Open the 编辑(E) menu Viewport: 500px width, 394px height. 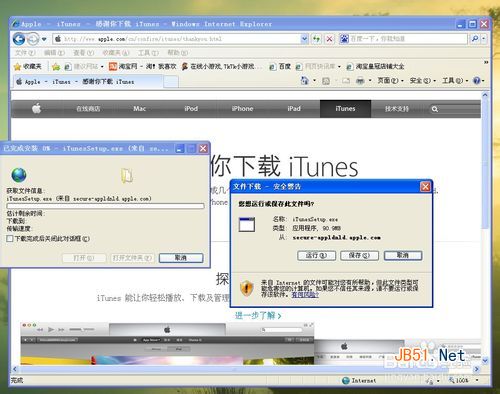tap(54, 53)
